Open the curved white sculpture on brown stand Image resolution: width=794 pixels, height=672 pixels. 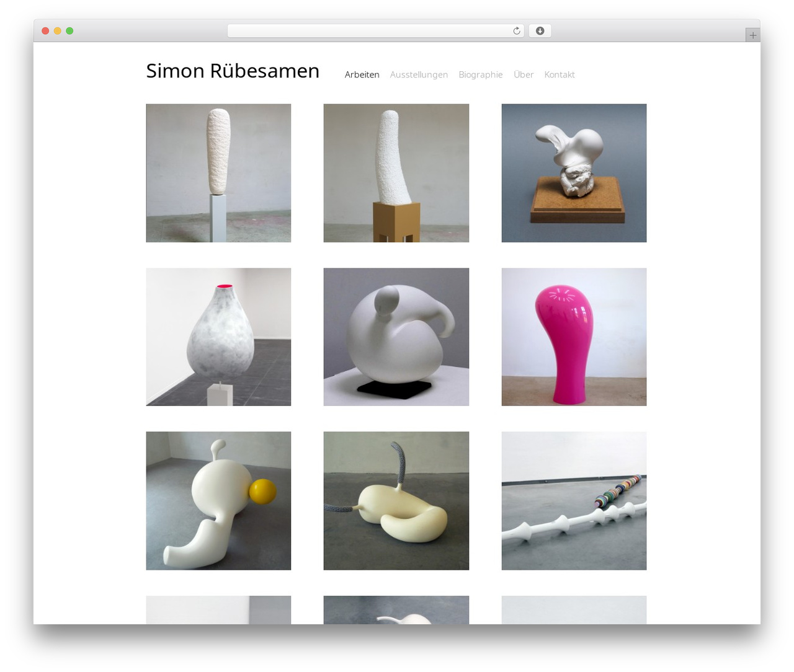click(x=396, y=173)
